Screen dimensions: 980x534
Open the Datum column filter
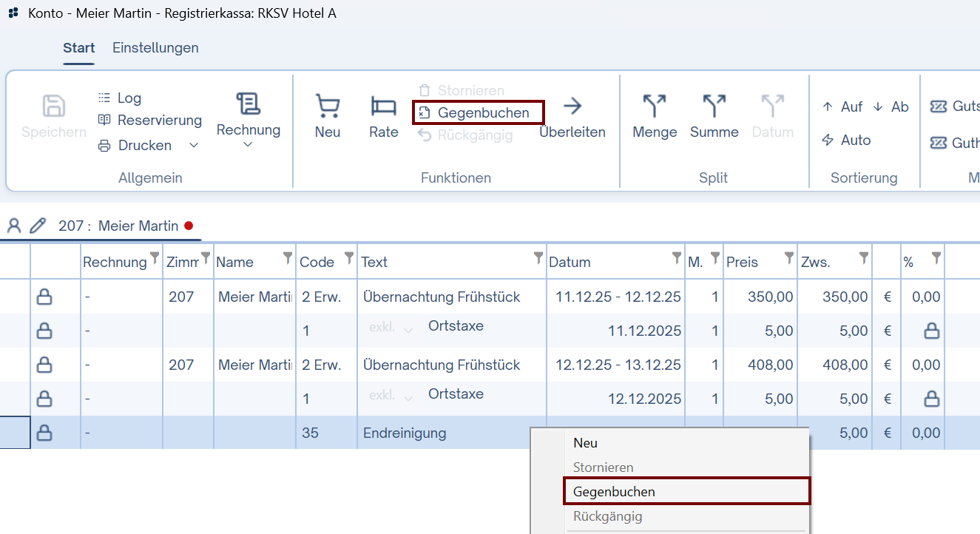(x=676, y=258)
